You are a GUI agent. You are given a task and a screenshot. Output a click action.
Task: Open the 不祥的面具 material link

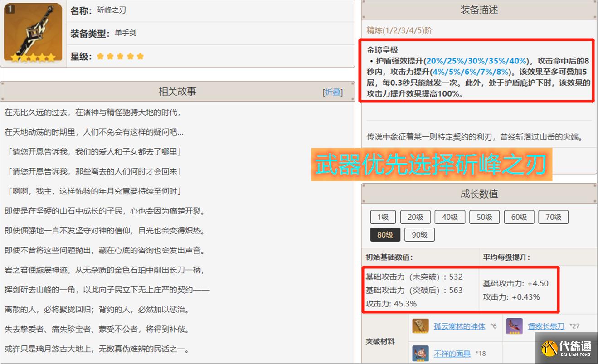[452, 354]
